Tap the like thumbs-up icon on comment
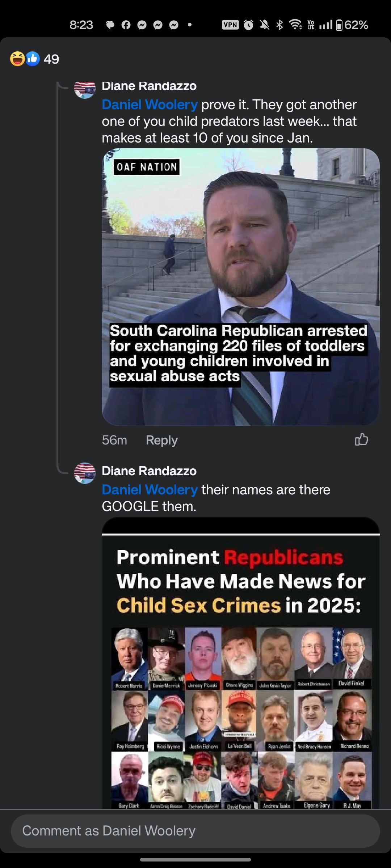The width and height of the screenshot is (391, 868). (x=361, y=439)
